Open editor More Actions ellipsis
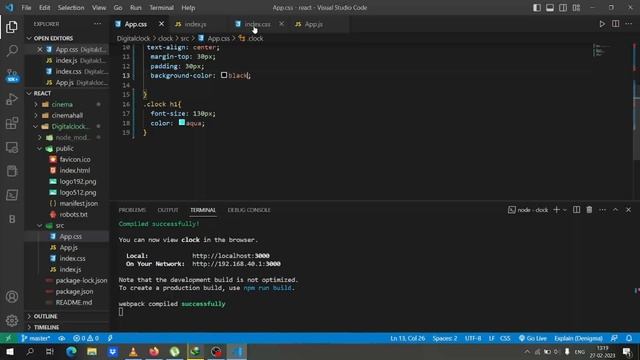Image resolution: width=640 pixels, height=360 pixels. tap(629, 24)
